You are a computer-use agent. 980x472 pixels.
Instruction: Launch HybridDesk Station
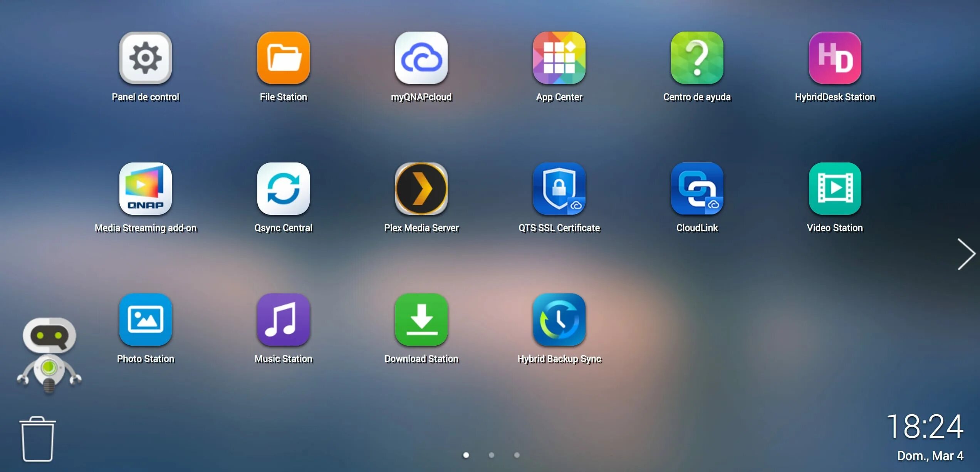coord(835,58)
